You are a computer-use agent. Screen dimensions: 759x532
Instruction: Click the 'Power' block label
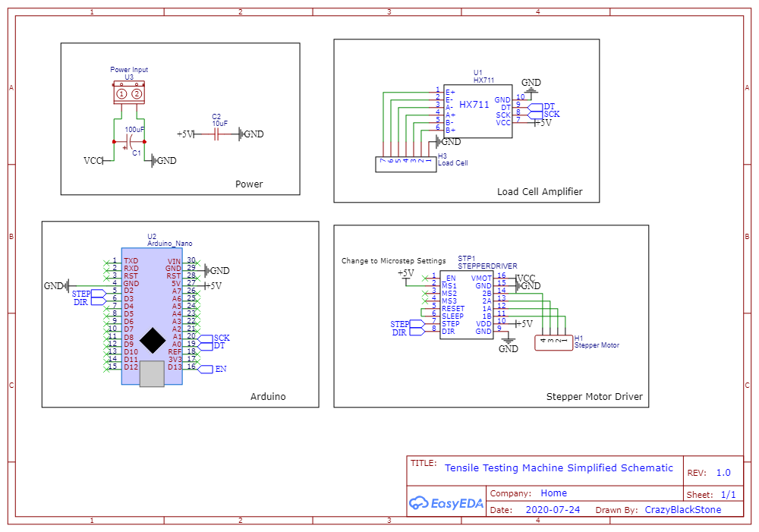[x=249, y=184]
